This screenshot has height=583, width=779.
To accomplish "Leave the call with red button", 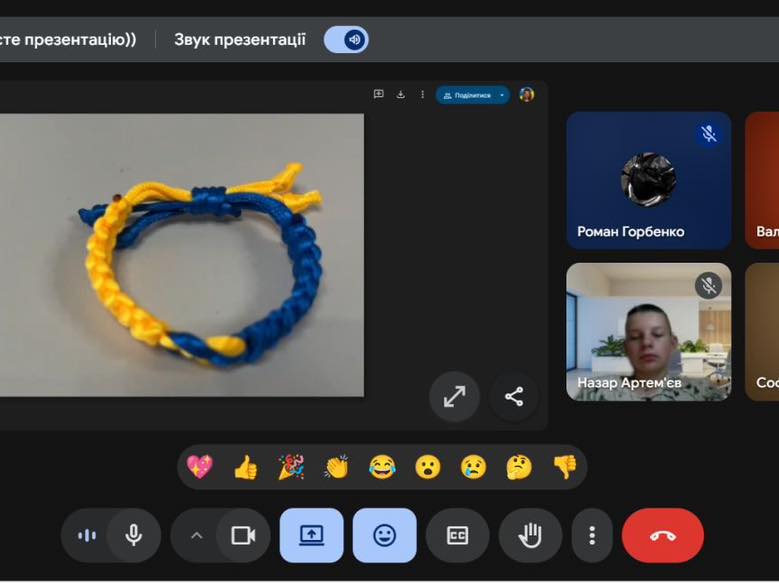I will 662,535.
